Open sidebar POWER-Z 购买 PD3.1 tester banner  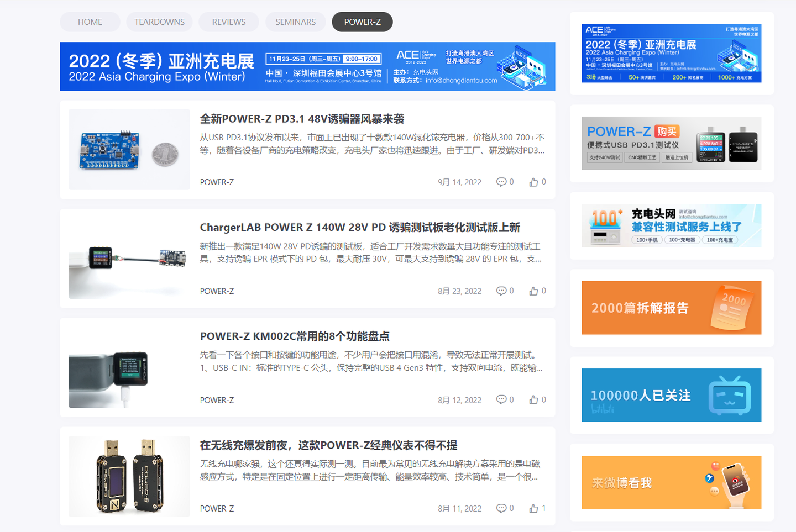point(672,143)
